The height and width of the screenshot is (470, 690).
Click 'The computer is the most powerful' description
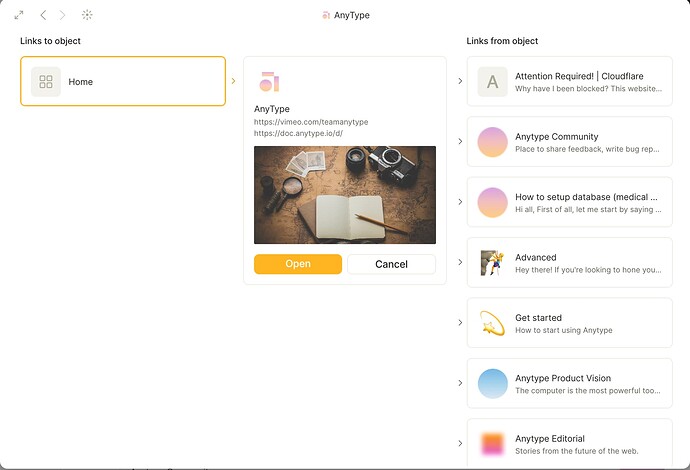pyautogui.click(x=587, y=390)
